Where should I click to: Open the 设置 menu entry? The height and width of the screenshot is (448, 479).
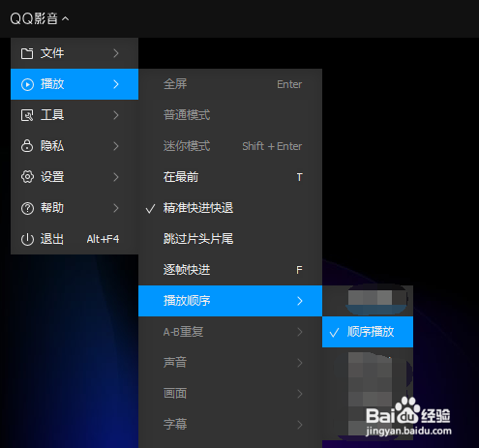coord(75,177)
